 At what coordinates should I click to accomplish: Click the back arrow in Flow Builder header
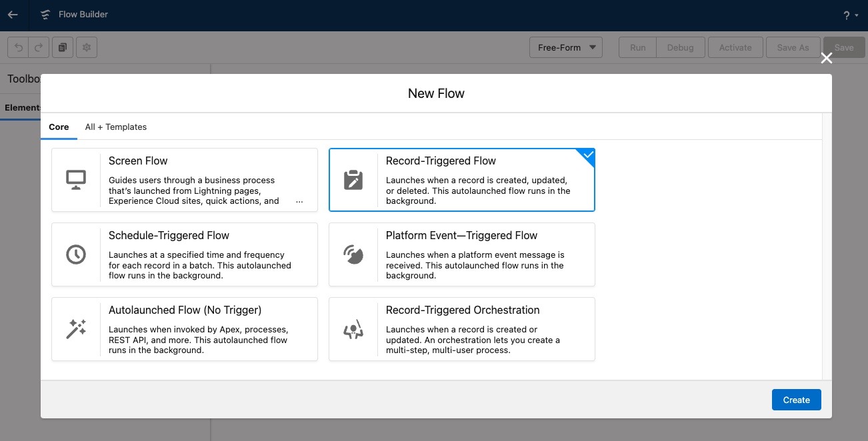click(x=13, y=15)
